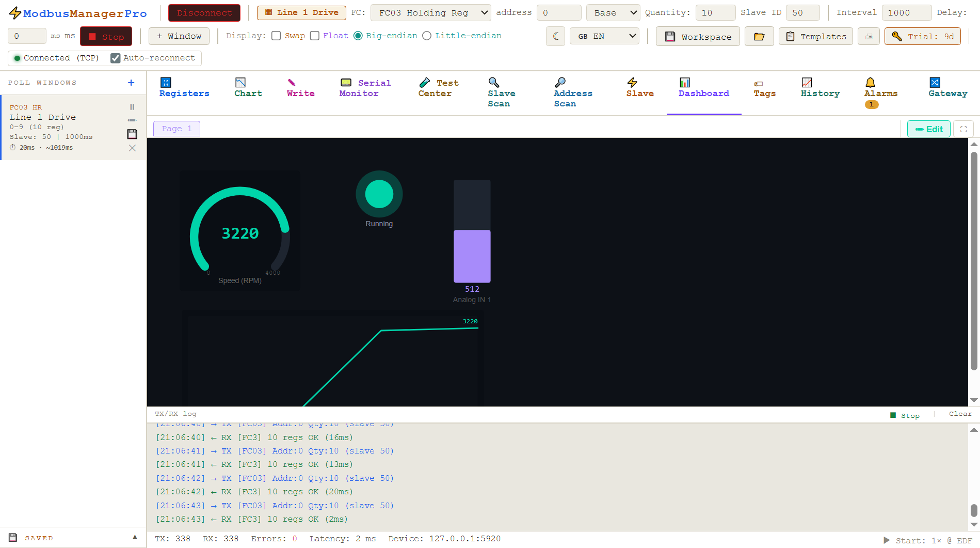Viewport: 980px width, 548px height.
Task: Click the ModbusManagerPro lightning logo
Action: click(15, 13)
